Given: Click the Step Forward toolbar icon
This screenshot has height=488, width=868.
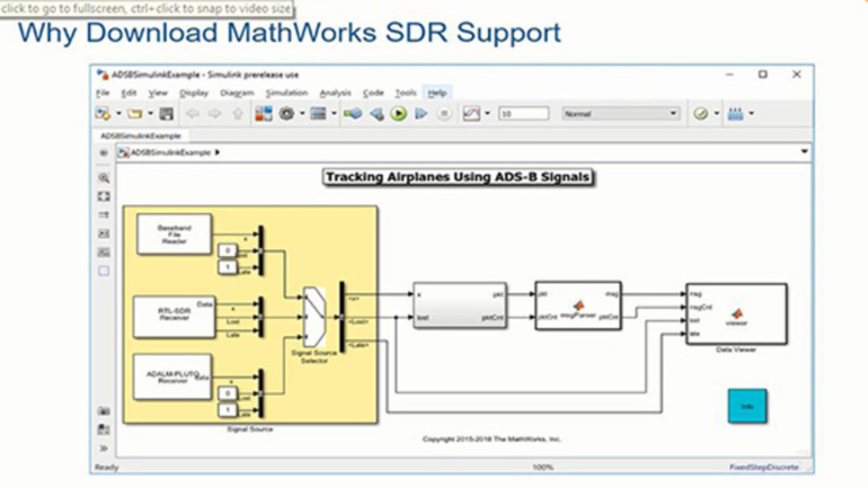Looking at the screenshot, I should point(421,114).
